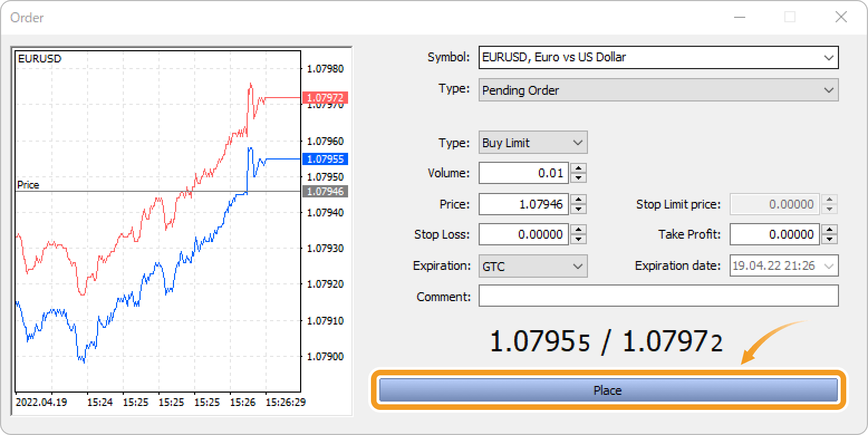868x435 pixels.
Task: Click the gray price level tag 1.07946
Action: pyautogui.click(x=325, y=191)
